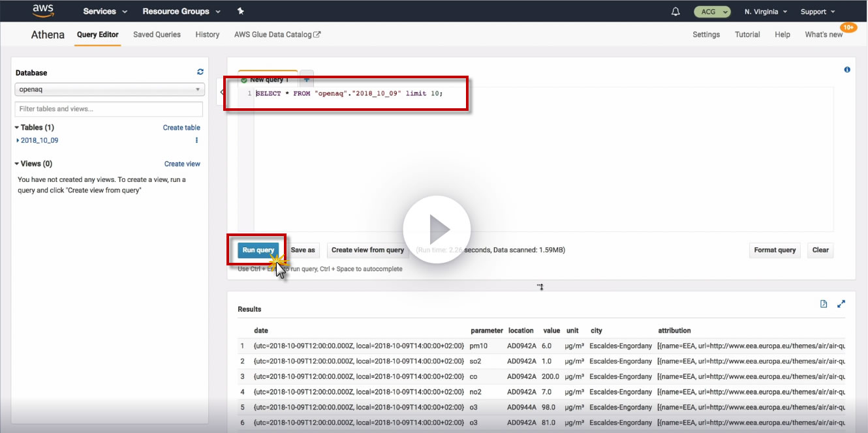The width and height of the screenshot is (868, 433).
Task: Open the pin shortcuts icon
Action: coord(241,11)
